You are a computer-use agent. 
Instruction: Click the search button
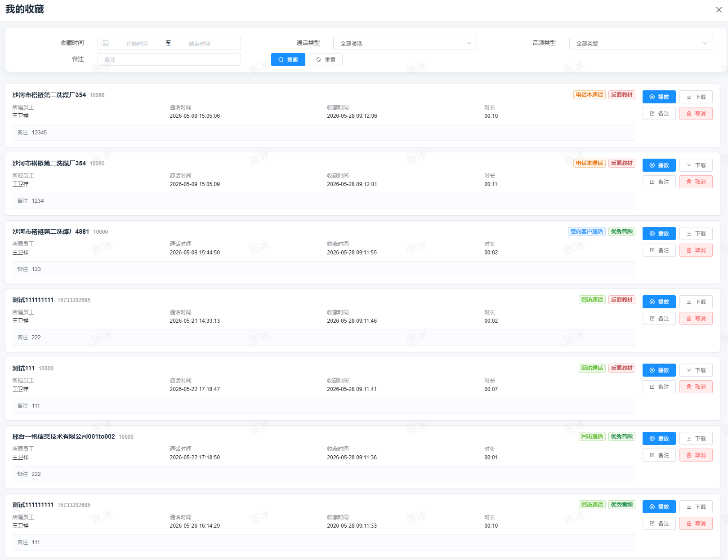pyautogui.click(x=288, y=59)
